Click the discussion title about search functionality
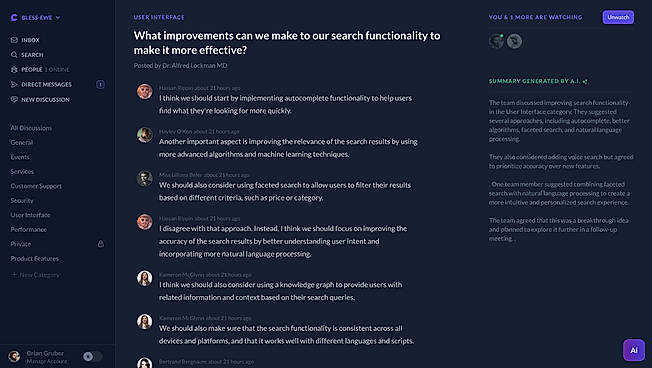This screenshot has width=652, height=368. tap(287, 43)
